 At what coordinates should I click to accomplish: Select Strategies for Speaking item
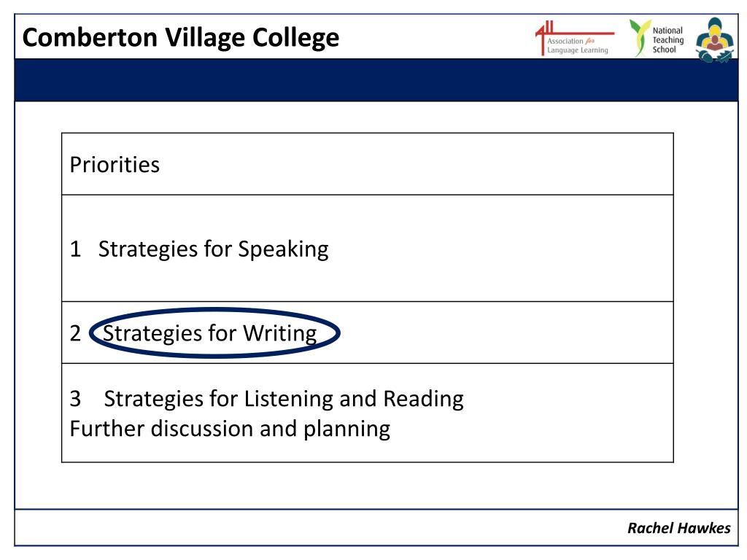point(214,249)
